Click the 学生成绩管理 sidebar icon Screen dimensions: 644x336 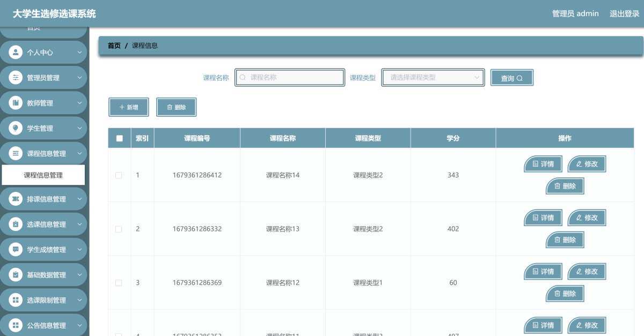[16, 249]
